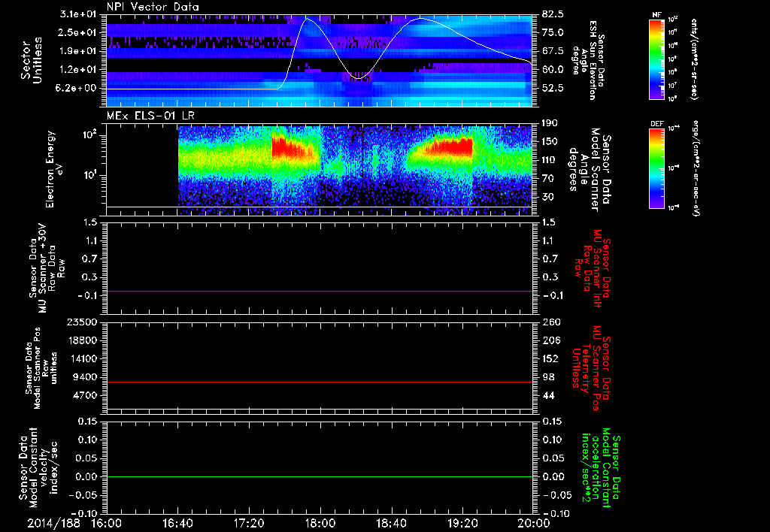
Task: Click the 16:00 time axis label
Action: [107, 523]
